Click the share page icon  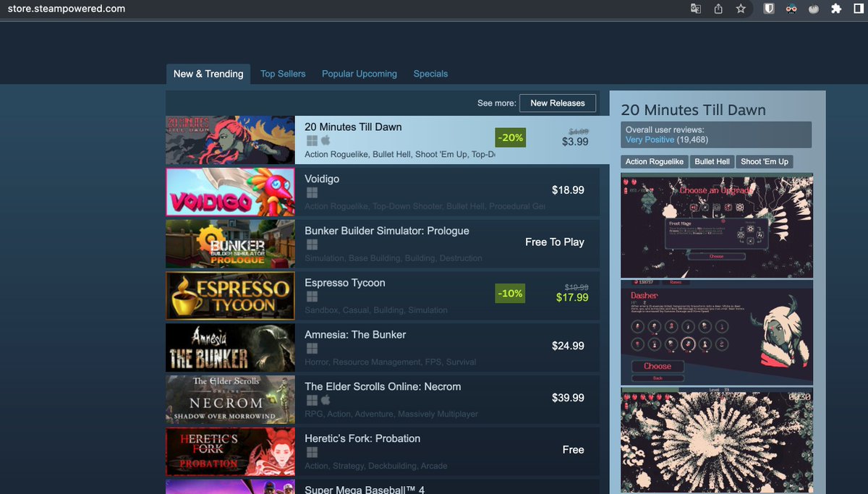click(x=718, y=9)
